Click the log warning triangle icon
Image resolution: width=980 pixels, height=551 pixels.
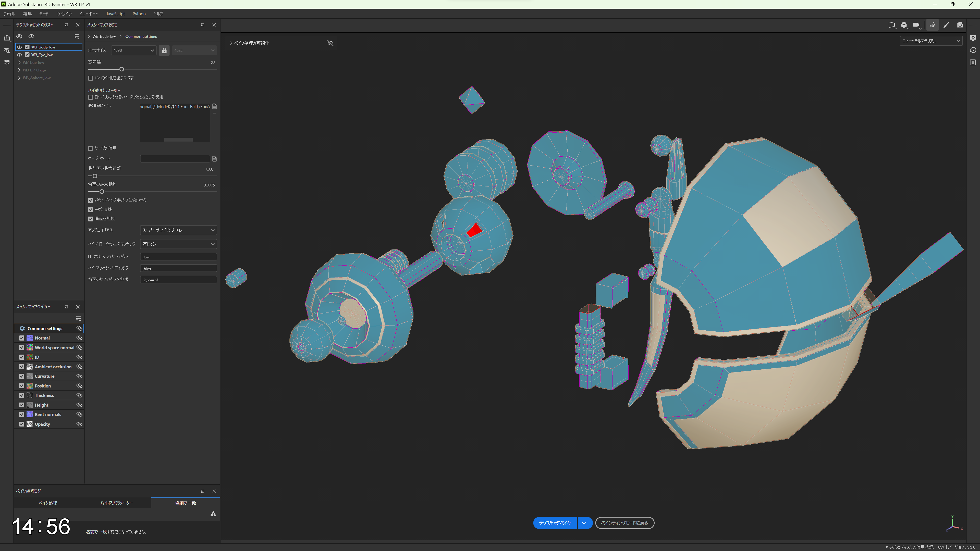(x=213, y=514)
